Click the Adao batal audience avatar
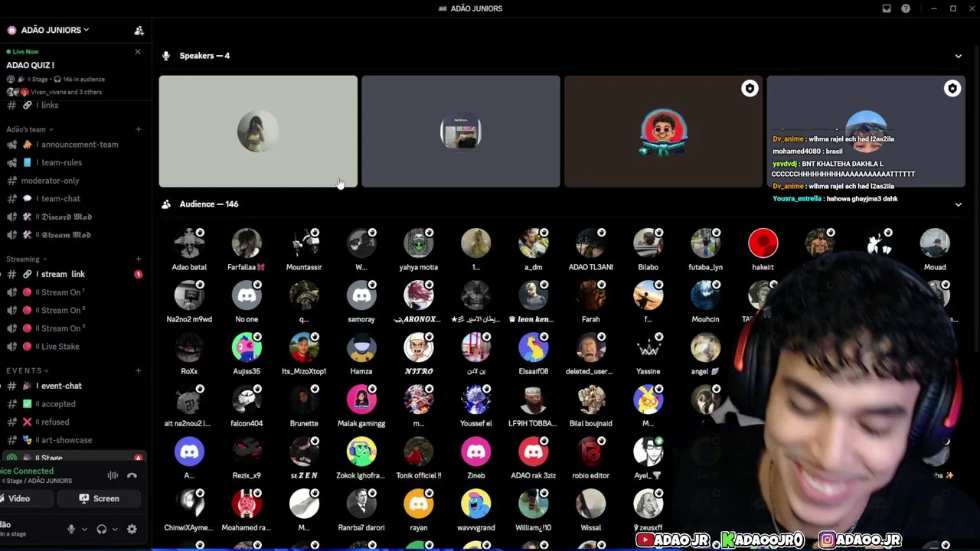980x551 pixels. coord(189,244)
